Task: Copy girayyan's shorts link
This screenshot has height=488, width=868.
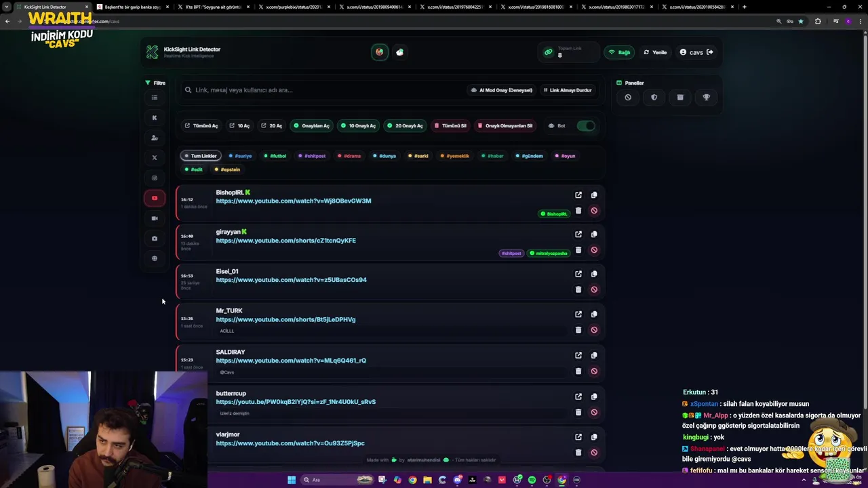Action: pyautogui.click(x=594, y=235)
